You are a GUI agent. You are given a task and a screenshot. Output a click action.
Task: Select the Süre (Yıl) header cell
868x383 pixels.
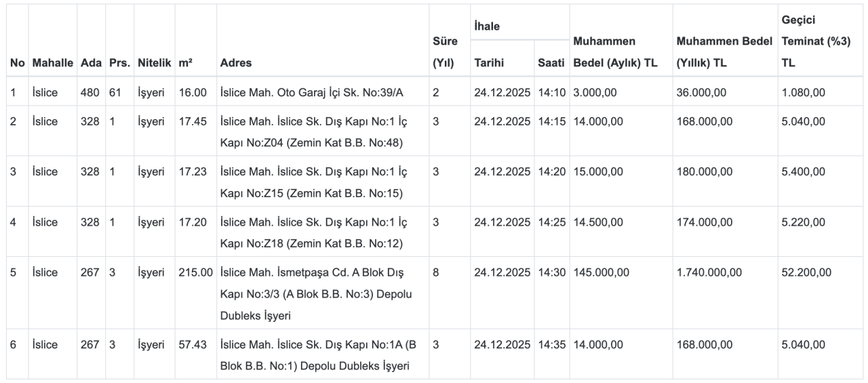tap(444, 52)
